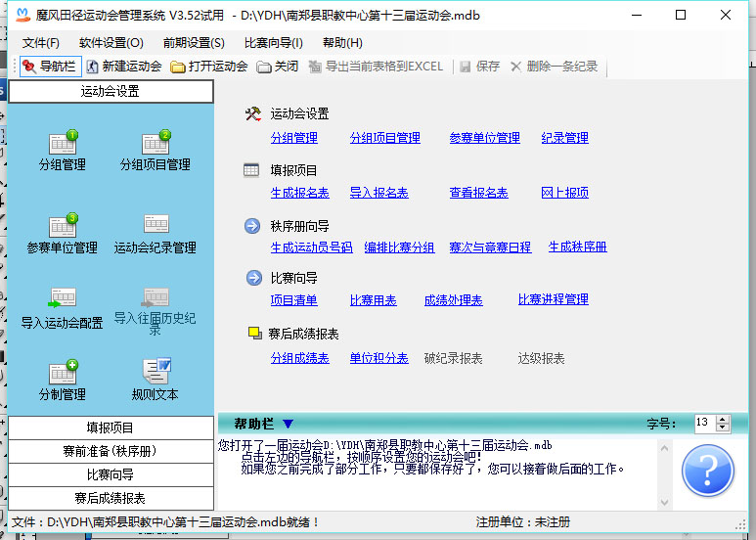Click the arrow icon beside 比赛向导 heading
The width and height of the screenshot is (756, 540).
tap(254, 278)
